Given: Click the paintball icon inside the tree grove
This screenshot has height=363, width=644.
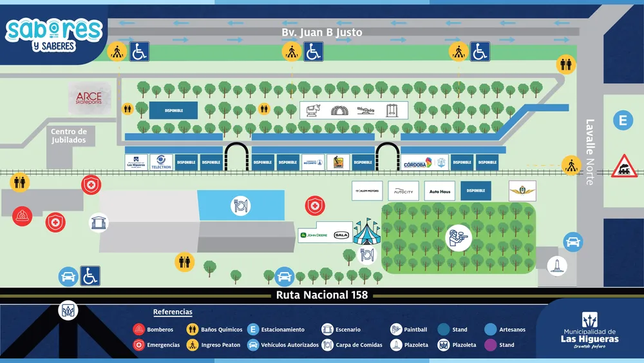Looking at the screenshot, I should [x=459, y=237].
